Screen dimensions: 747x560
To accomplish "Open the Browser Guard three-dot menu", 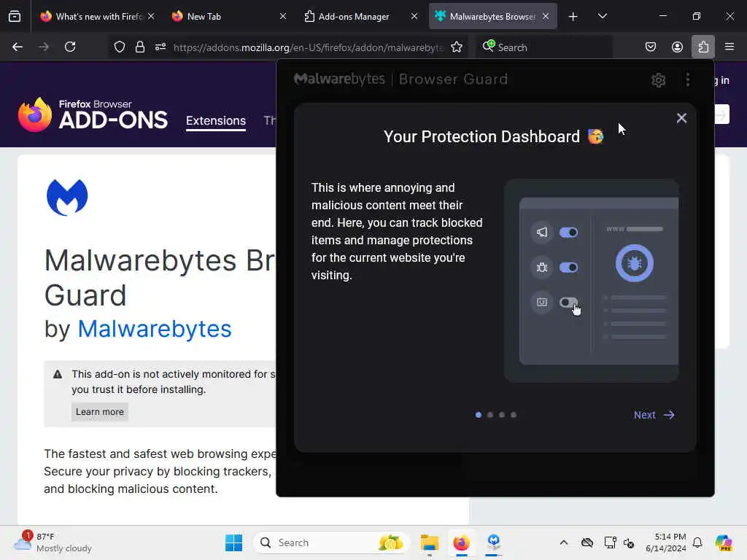I will tap(687, 79).
